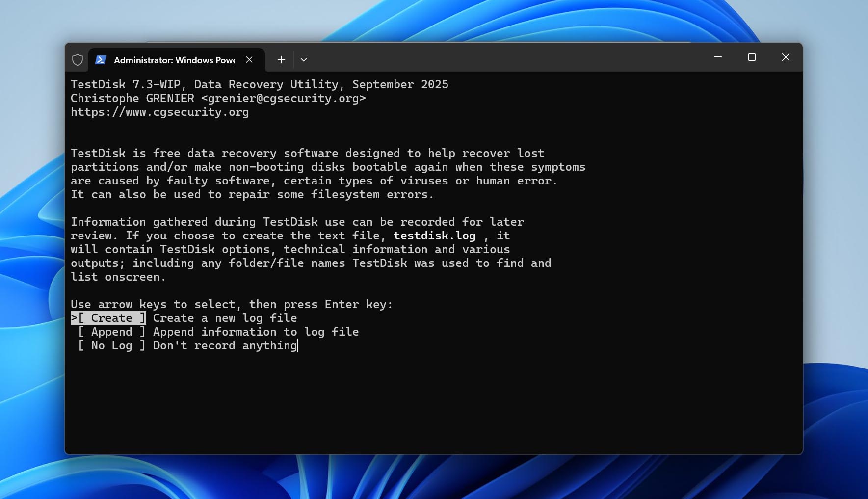Click the 'list onscreen.' line
The image size is (868, 499).
118,277
